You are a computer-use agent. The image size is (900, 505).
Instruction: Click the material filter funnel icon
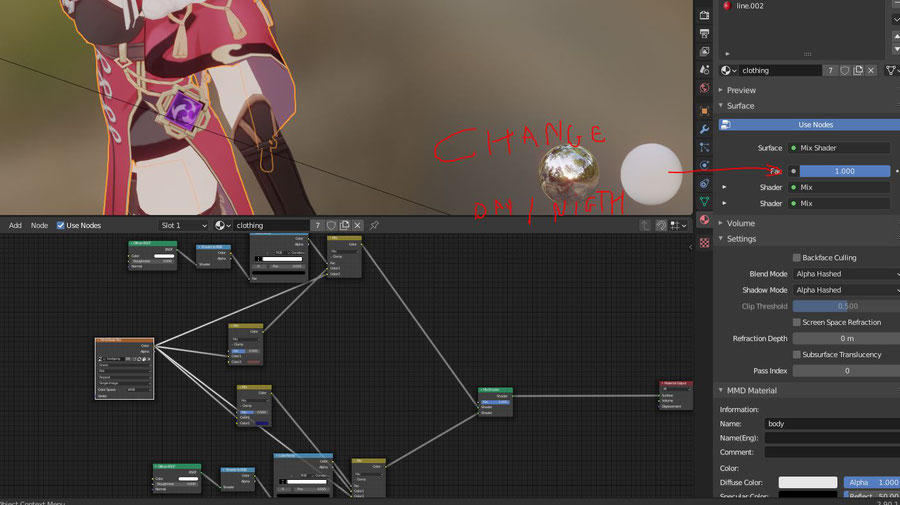pos(891,71)
